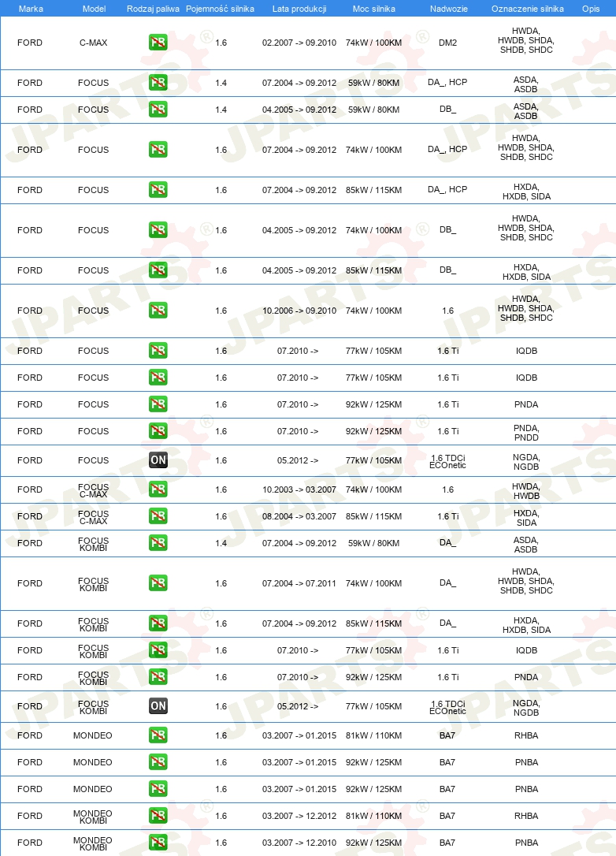
Task: Click the Moc silnika column header
Action: [373, 9]
